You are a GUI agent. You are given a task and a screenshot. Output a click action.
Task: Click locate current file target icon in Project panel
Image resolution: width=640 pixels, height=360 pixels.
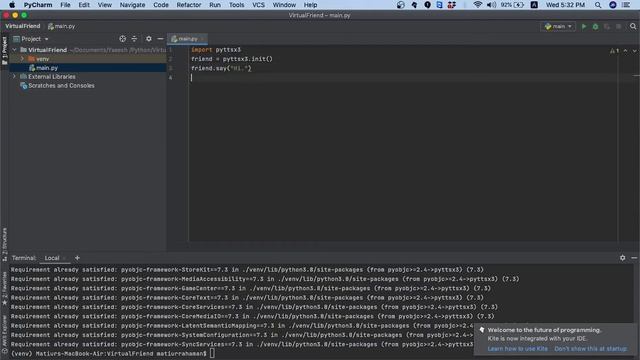[122, 39]
